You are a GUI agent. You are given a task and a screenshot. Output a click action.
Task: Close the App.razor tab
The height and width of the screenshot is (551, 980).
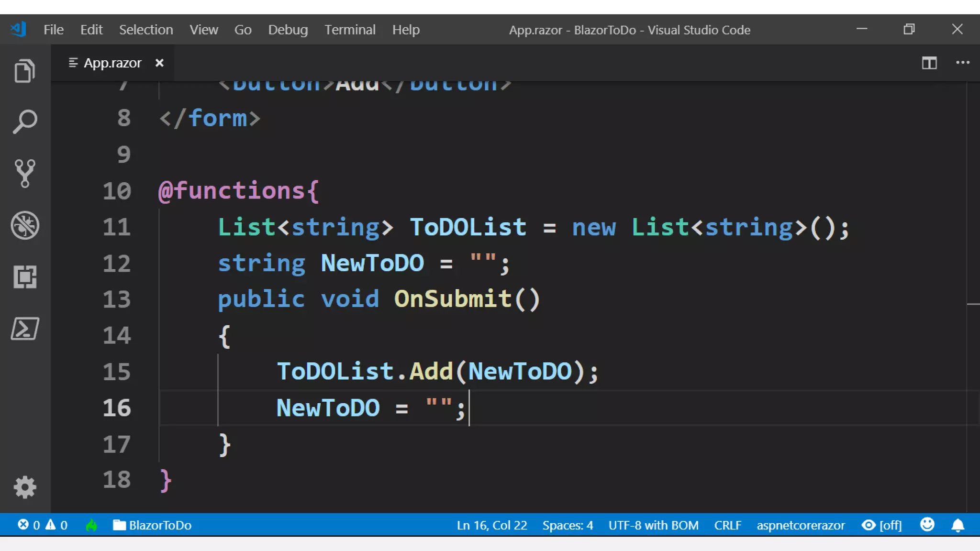[159, 63]
